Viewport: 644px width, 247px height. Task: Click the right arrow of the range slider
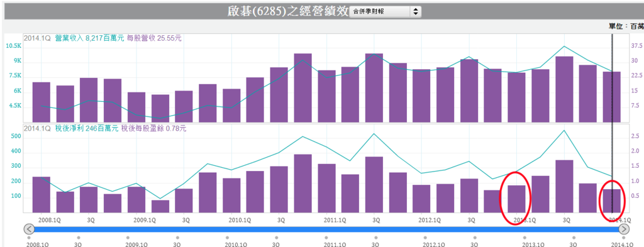[x=623, y=229]
